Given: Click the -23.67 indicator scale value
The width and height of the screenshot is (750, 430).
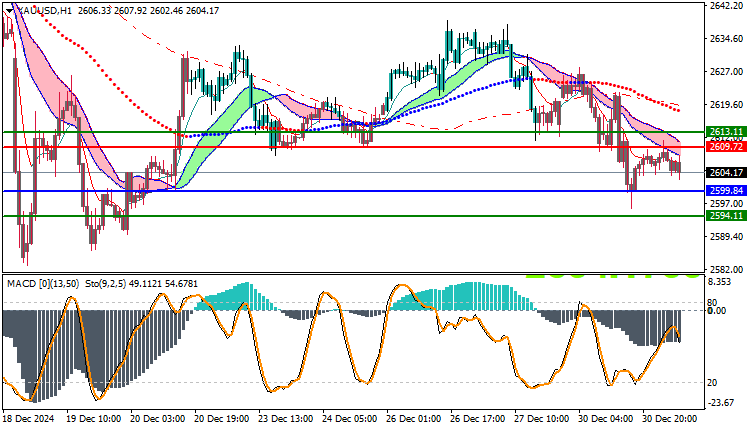Looking at the screenshot, I should [721, 403].
